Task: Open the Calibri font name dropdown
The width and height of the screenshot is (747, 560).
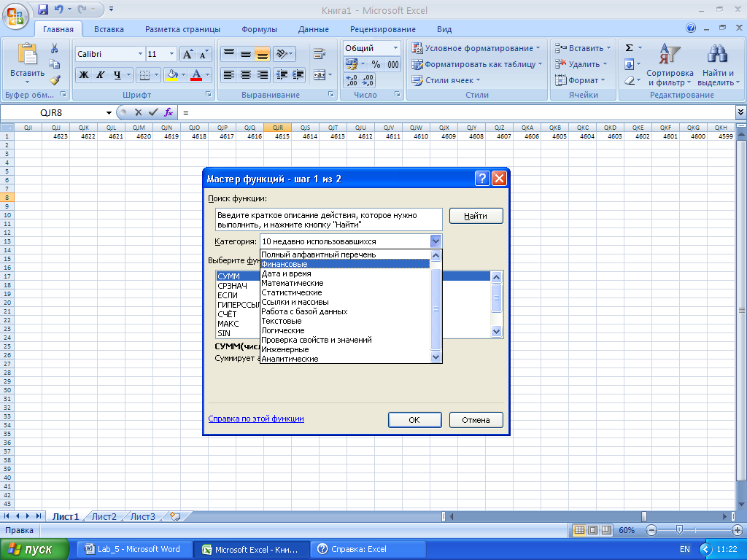Action: pyautogui.click(x=140, y=54)
